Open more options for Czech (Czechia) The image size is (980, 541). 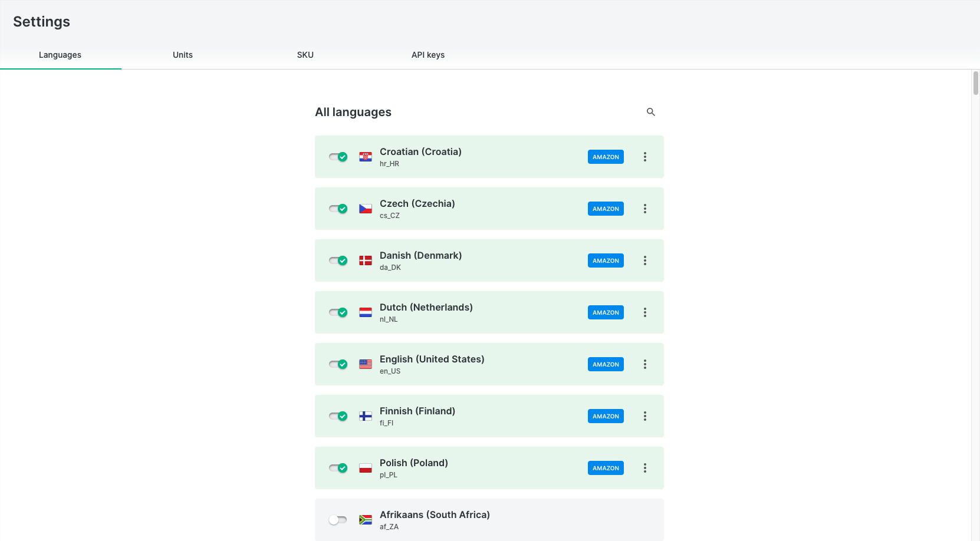point(645,209)
